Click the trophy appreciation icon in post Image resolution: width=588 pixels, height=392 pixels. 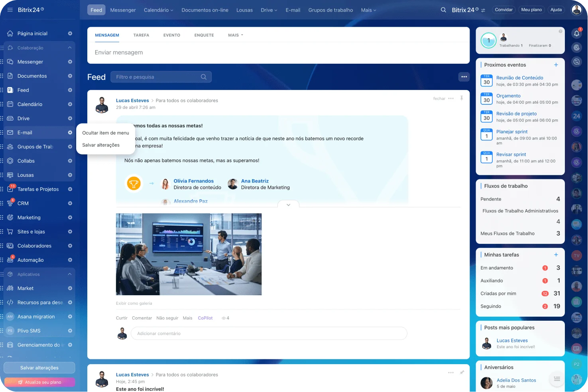[x=134, y=184]
